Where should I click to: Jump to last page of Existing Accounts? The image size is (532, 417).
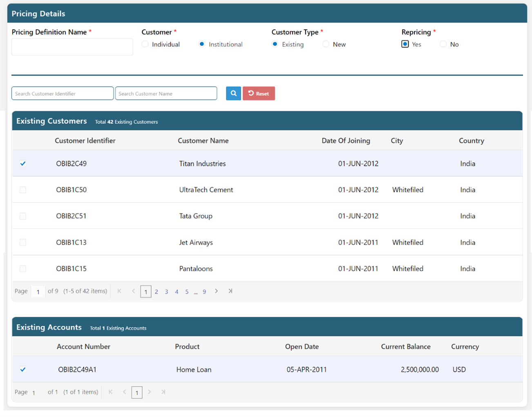click(x=163, y=392)
